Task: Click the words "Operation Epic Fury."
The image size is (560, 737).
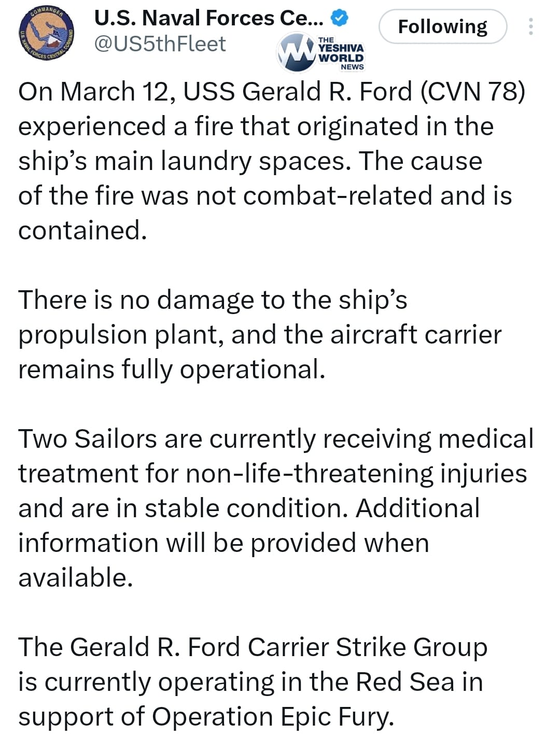Action: [273, 717]
